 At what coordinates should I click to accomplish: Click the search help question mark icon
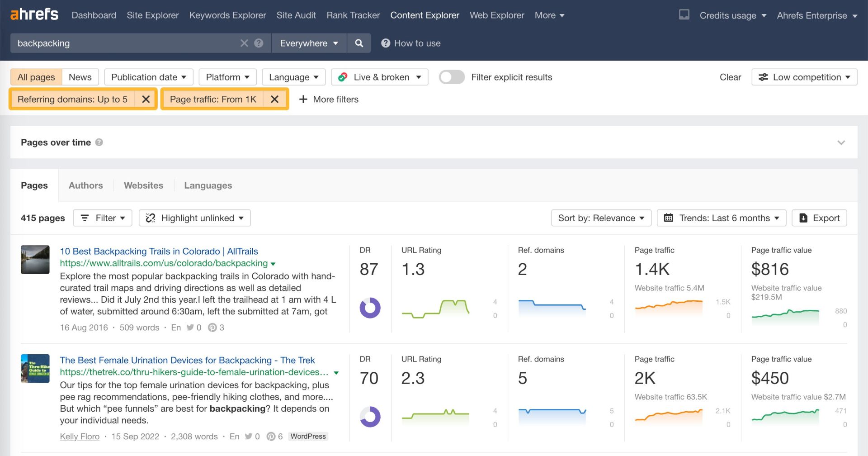[259, 43]
